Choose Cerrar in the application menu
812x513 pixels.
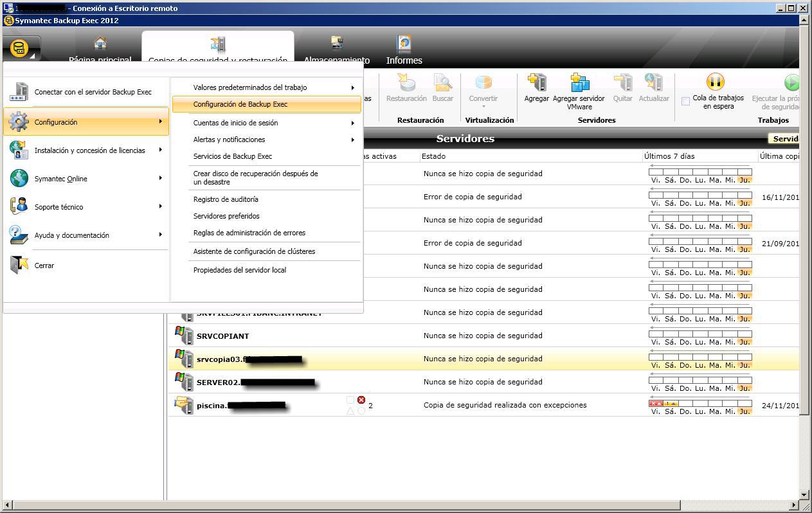(86, 265)
